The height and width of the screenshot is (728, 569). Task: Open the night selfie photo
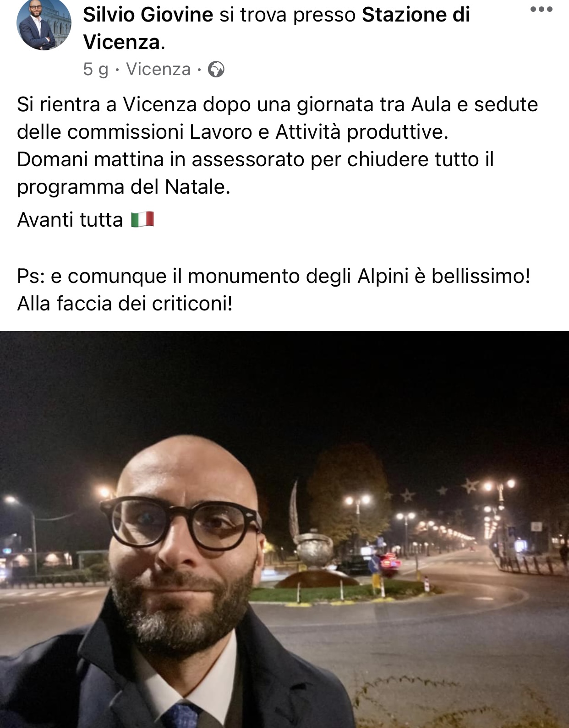click(284, 529)
